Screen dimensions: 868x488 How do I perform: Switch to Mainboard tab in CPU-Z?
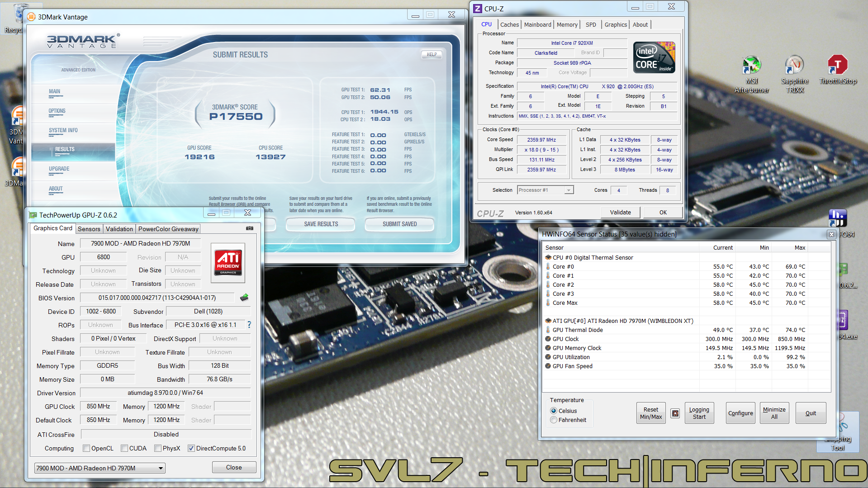538,25
